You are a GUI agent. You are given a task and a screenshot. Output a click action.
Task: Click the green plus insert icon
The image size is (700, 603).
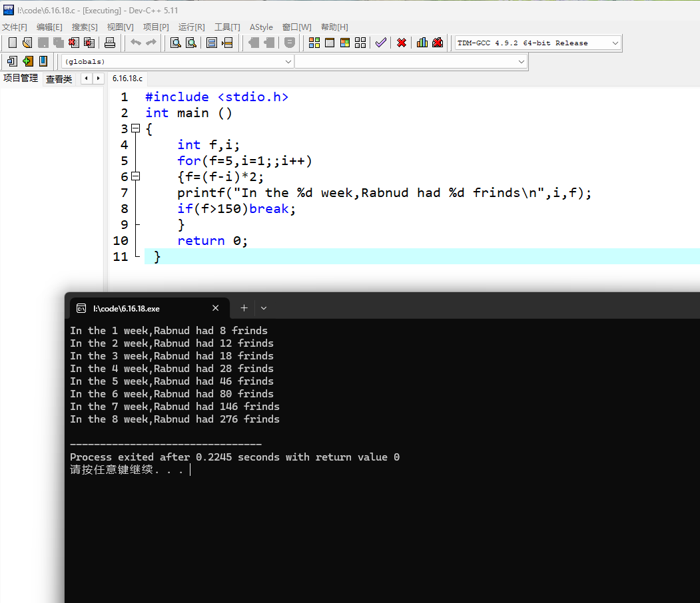click(28, 61)
